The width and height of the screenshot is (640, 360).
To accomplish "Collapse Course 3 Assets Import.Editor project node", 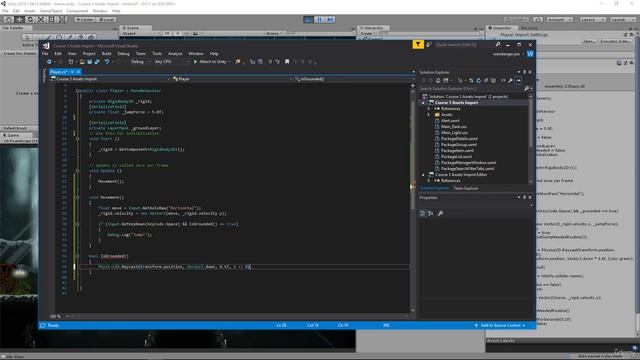I will pos(423,175).
